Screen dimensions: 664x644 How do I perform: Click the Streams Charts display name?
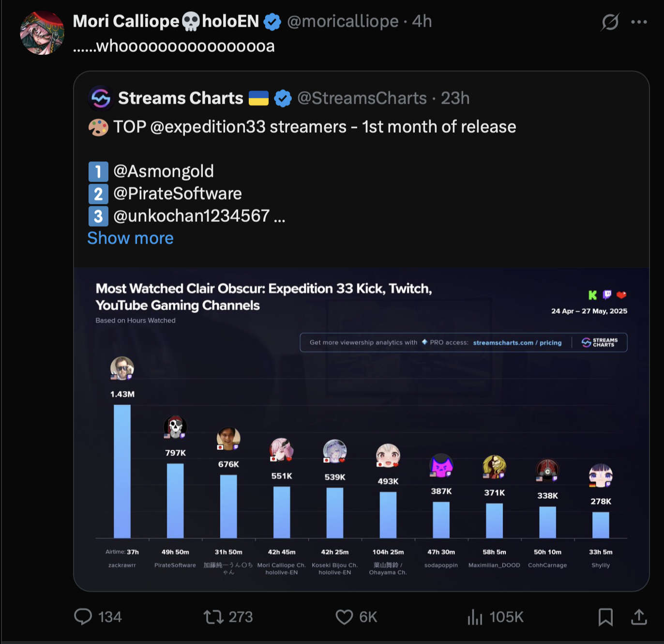pyautogui.click(x=181, y=98)
